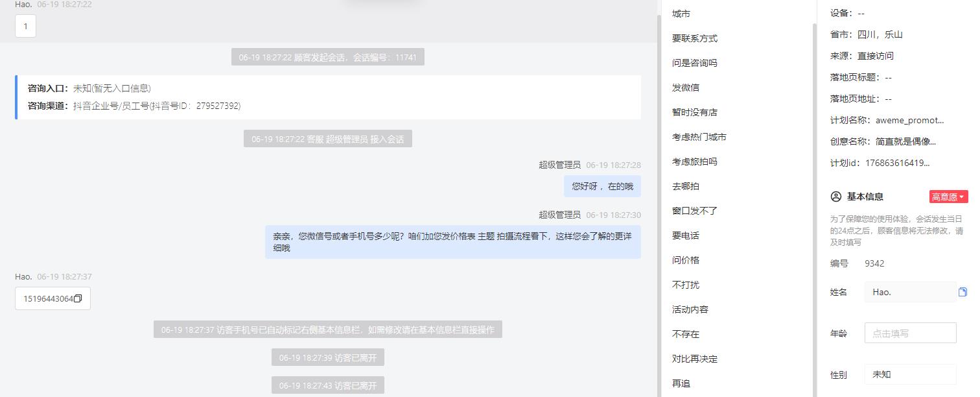
Task: Click the 姓名 field with Hao.
Action: click(x=910, y=292)
